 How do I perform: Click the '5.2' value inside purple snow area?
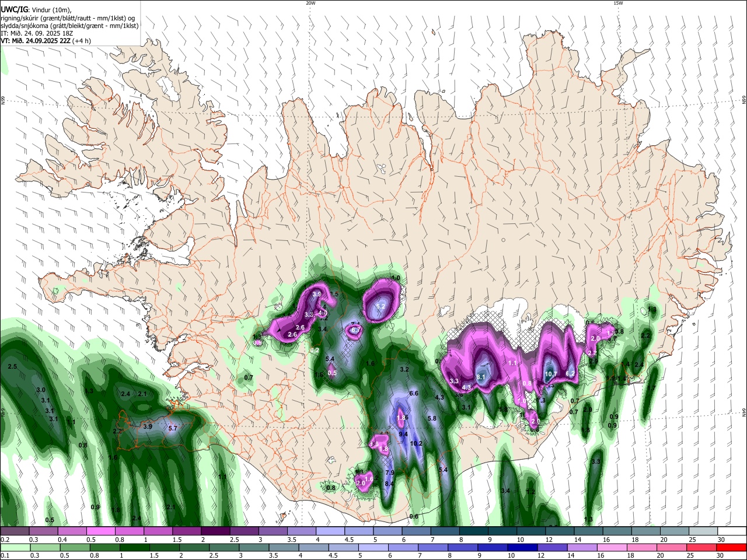pyautogui.click(x=381, y=306)
